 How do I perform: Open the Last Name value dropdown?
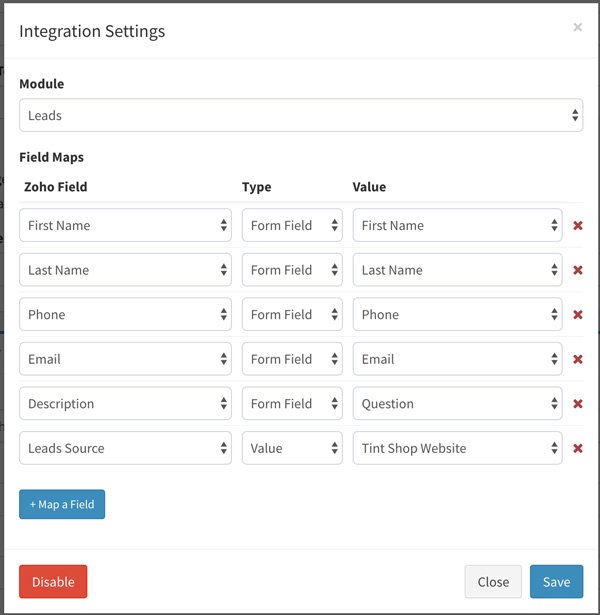457,270
